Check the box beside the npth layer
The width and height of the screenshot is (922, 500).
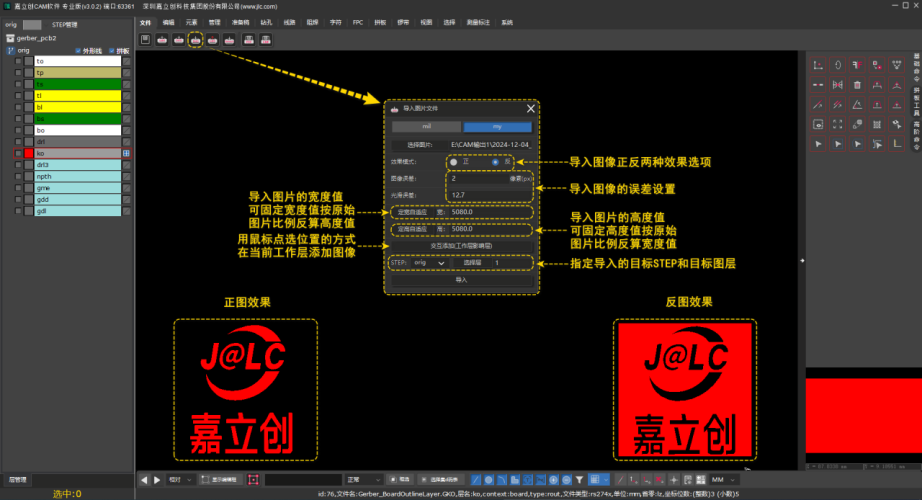click(18, 176)
